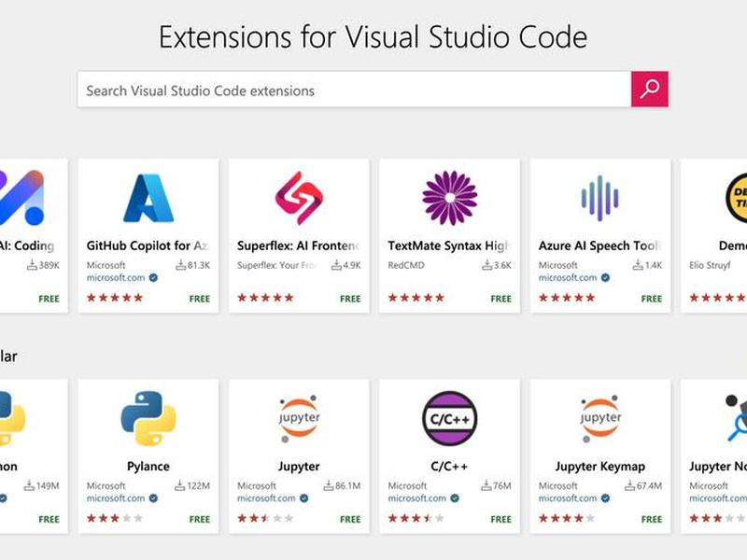Click microsoft.com link on Jupyter Keymap card

click(568, 498)
